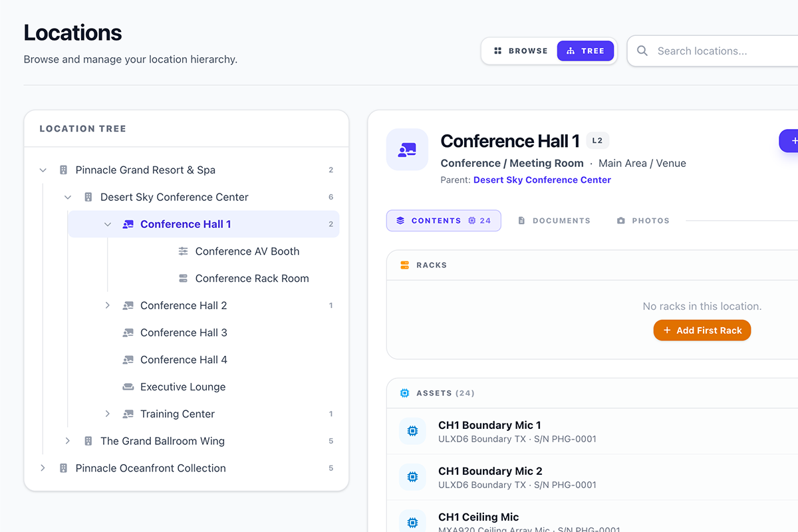Image resolution: width=798 pixels, height=532 pixels.
Task: Click the Conference Hall 1 header room icon
Action: click(407, 150)
